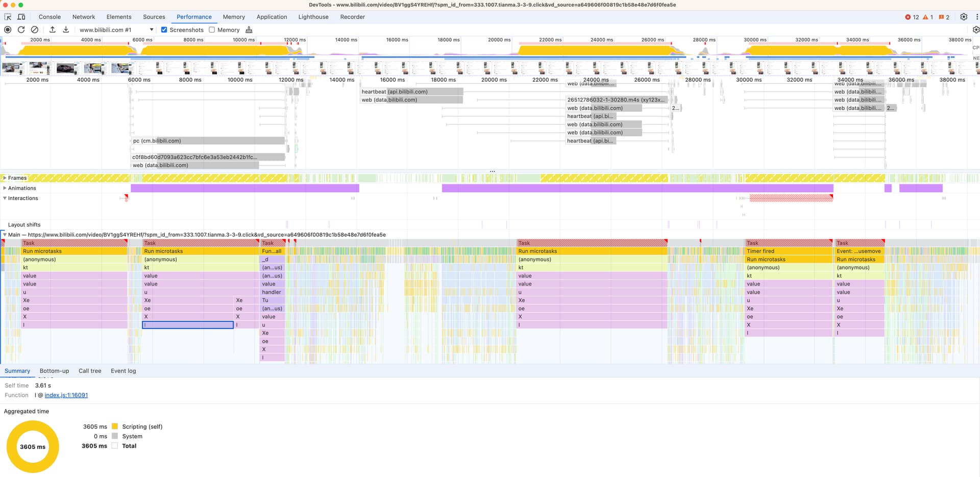Enable the Memory checkbox
This screenshot has height=477, width=980.
[212, 30]
